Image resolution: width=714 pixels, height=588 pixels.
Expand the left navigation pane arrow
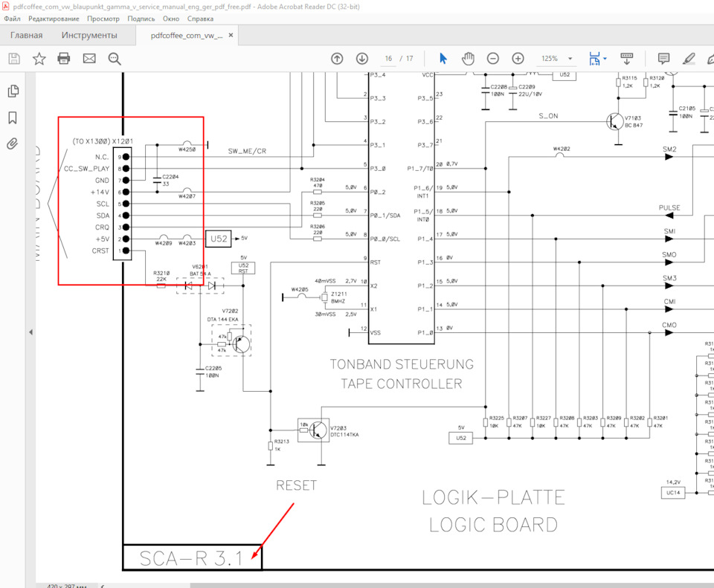31,332
